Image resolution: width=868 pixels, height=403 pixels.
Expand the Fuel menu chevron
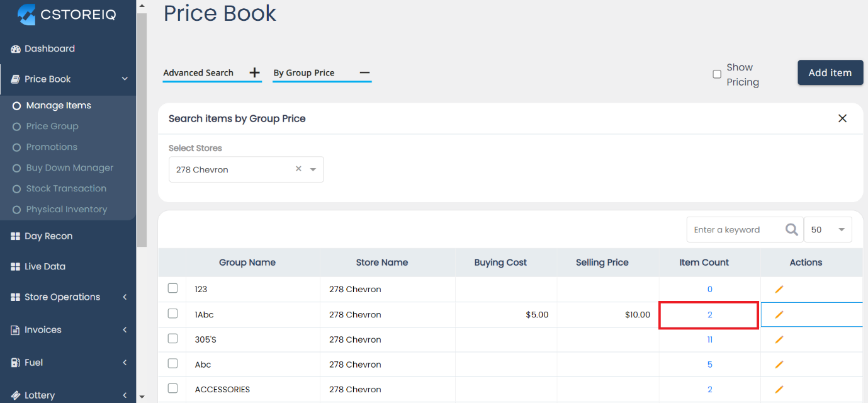[x=125, y=363]
